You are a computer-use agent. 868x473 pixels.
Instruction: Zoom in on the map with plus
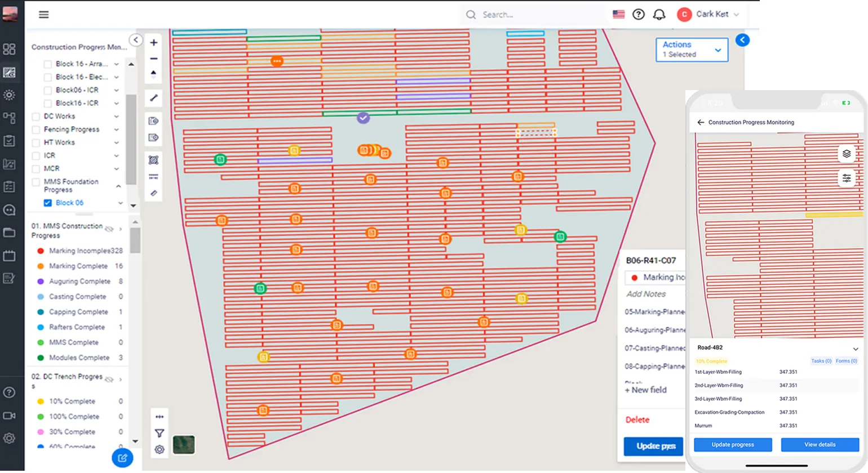[x=153, y=43]
